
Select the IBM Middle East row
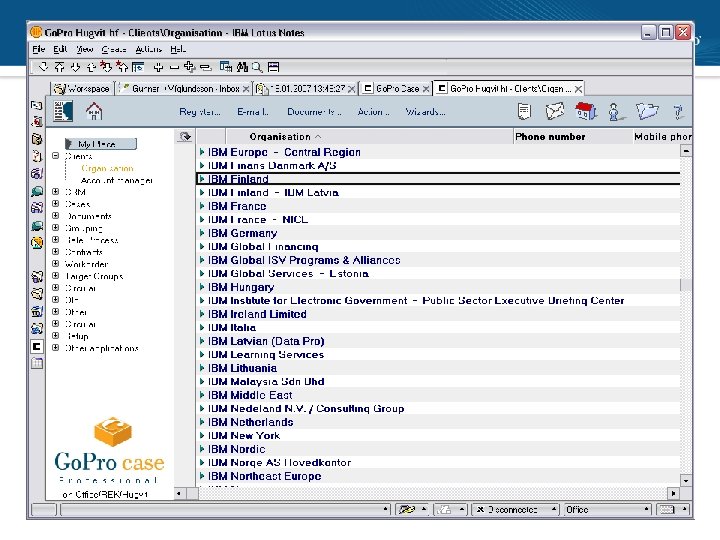pyautogui.click(x=438, y=395)
